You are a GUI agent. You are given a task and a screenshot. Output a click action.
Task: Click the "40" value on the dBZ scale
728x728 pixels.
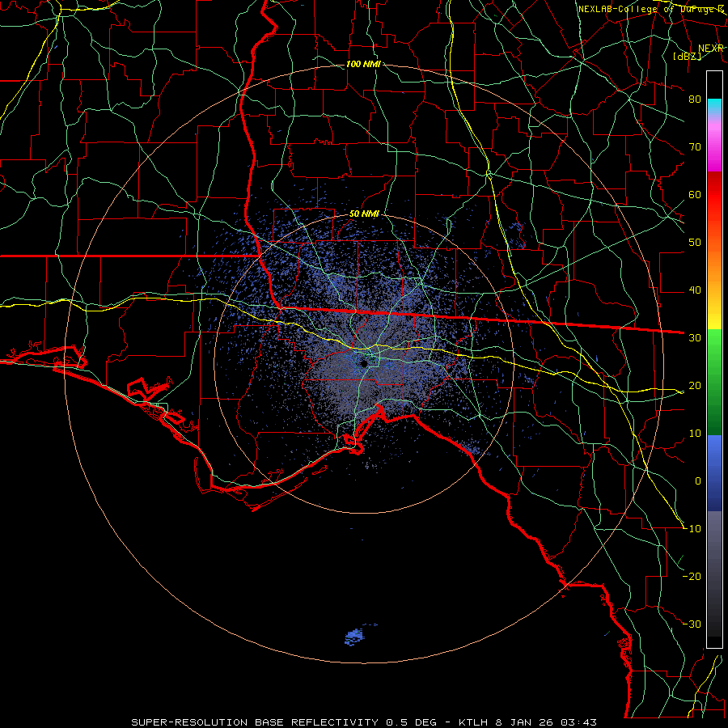tap(695, 290)
